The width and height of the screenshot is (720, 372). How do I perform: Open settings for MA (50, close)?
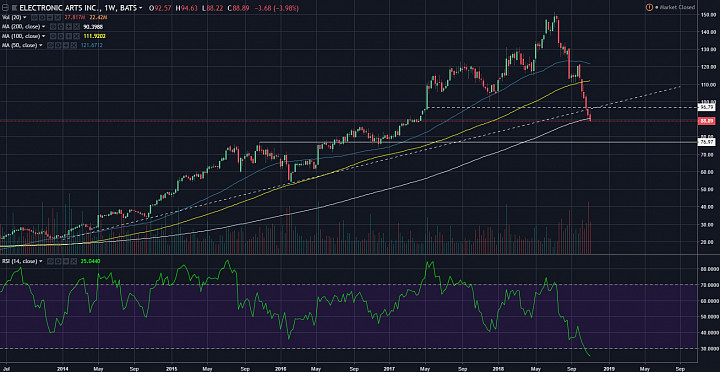tap(58, 45)
